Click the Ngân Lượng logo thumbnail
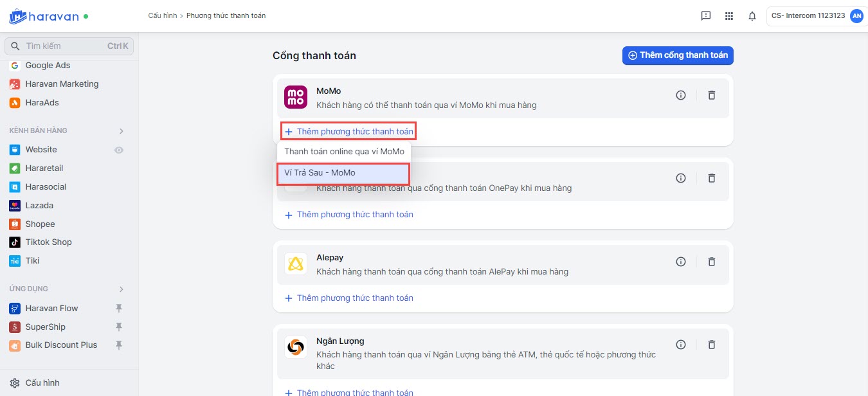The height and width of the screenshot is (396, 868). point(296,347)
